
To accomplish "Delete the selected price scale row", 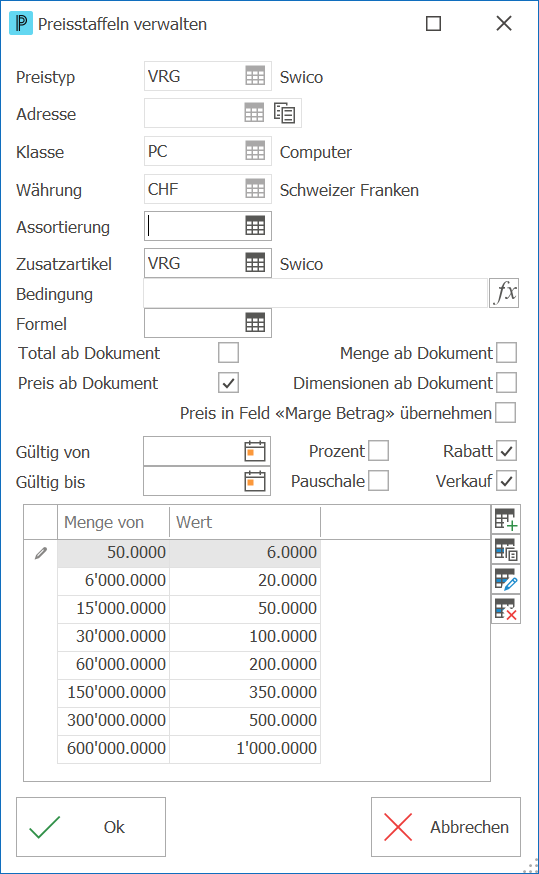I will click(x=506, y=609).
